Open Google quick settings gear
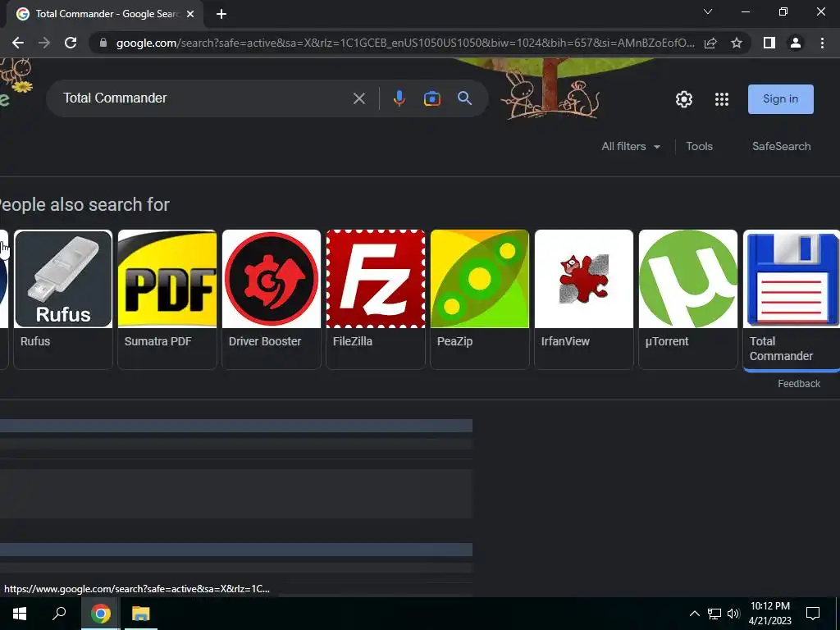 tap(683, 99)
